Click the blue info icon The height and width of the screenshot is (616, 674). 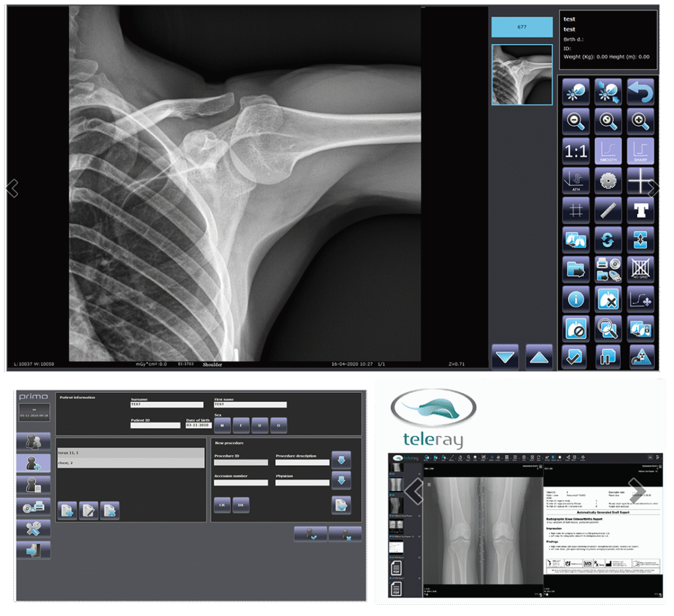tap(576, 299)
